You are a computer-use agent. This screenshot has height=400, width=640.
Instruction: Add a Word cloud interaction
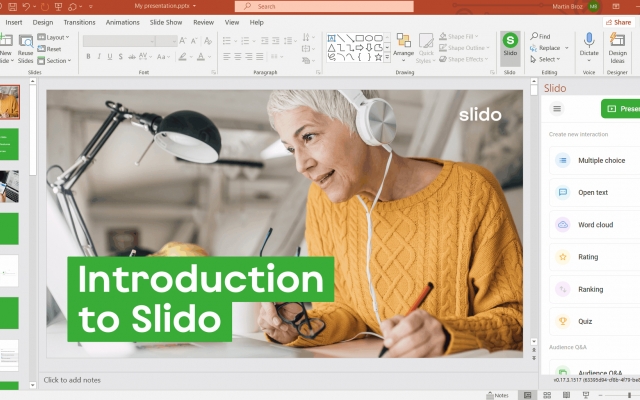pyautogui.click(x=595, y=224)
